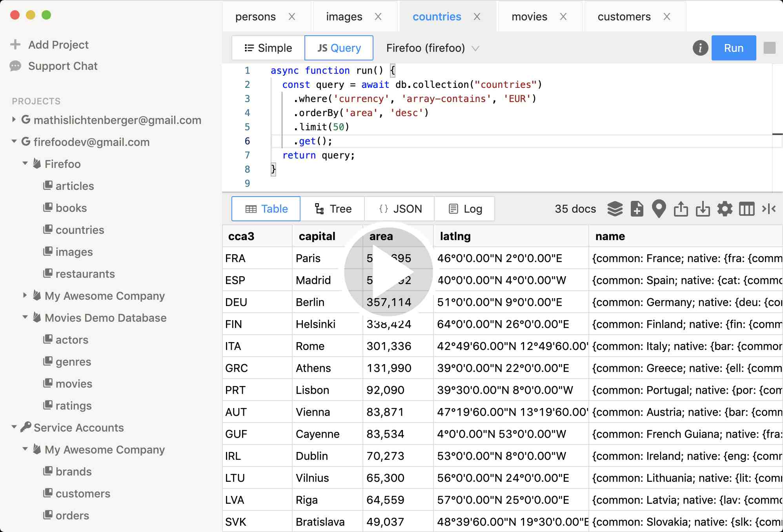Viewport: 783px width, 532px height.
Task: Click the collapse panel arrows icon
Action: (768, 209)
